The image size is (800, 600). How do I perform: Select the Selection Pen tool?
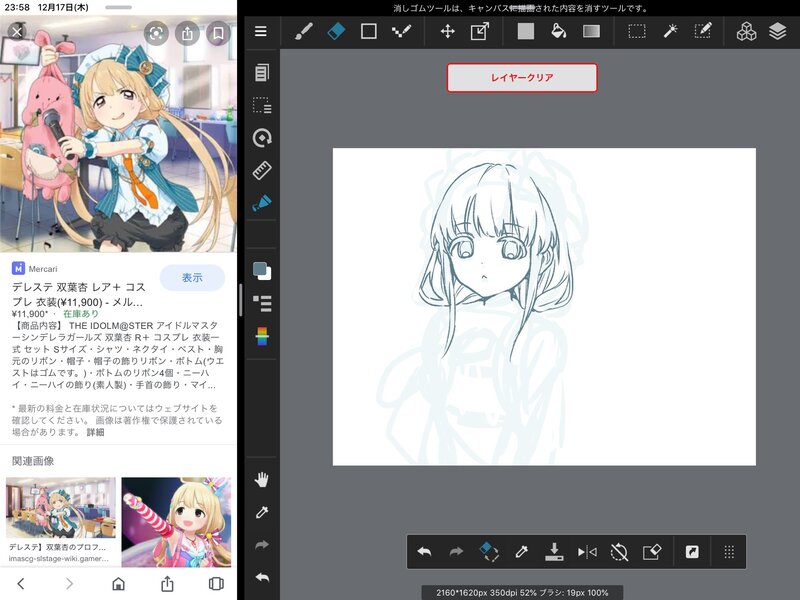click(x=703, y=31)
